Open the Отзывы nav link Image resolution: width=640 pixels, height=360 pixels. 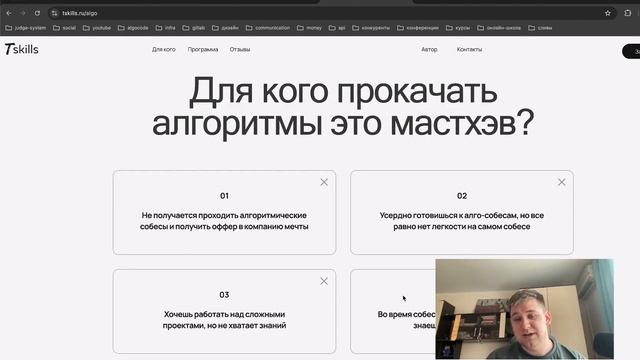coord(240,49)
